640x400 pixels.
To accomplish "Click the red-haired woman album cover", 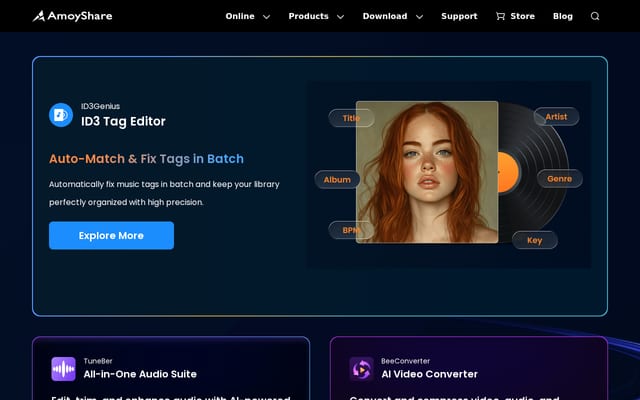I will point(427,172).
